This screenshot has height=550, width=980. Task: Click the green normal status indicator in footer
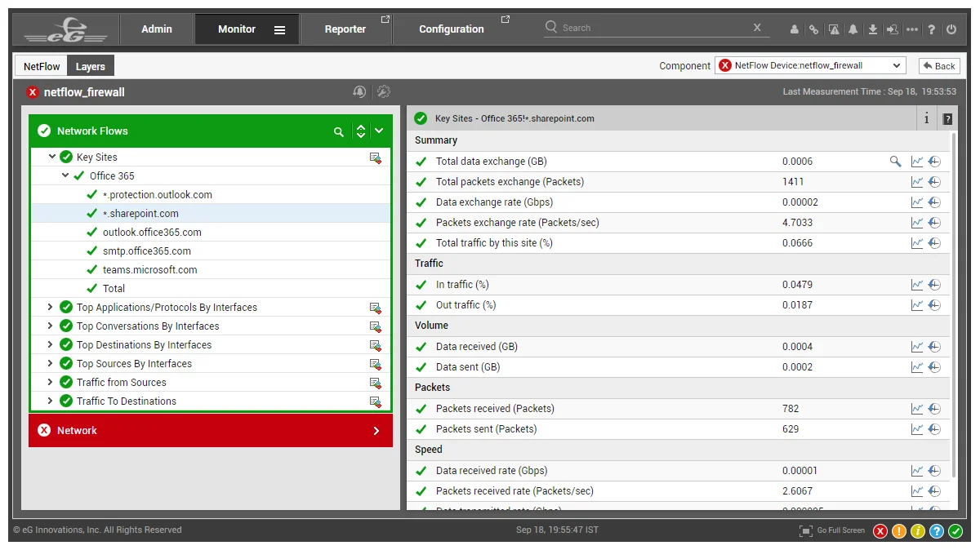tap(955, 531)
